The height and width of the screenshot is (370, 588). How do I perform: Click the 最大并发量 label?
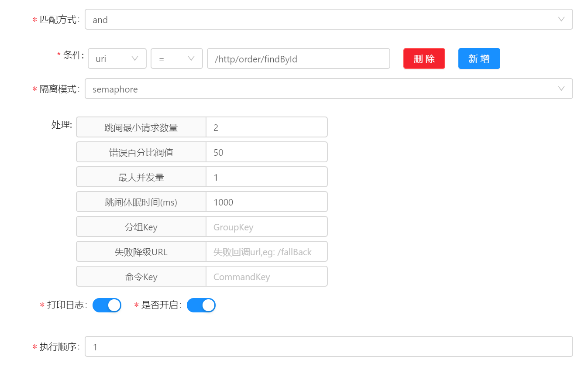[x=141, y=177]
